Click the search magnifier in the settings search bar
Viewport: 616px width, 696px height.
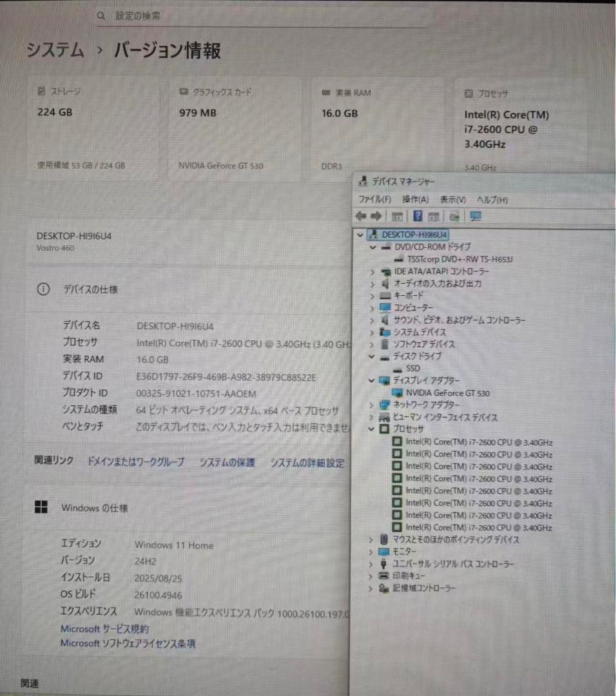click(x=101, y=15)
